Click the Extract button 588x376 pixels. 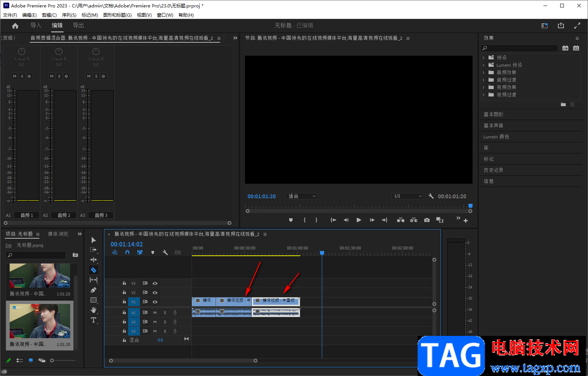[x=414, y=220]
